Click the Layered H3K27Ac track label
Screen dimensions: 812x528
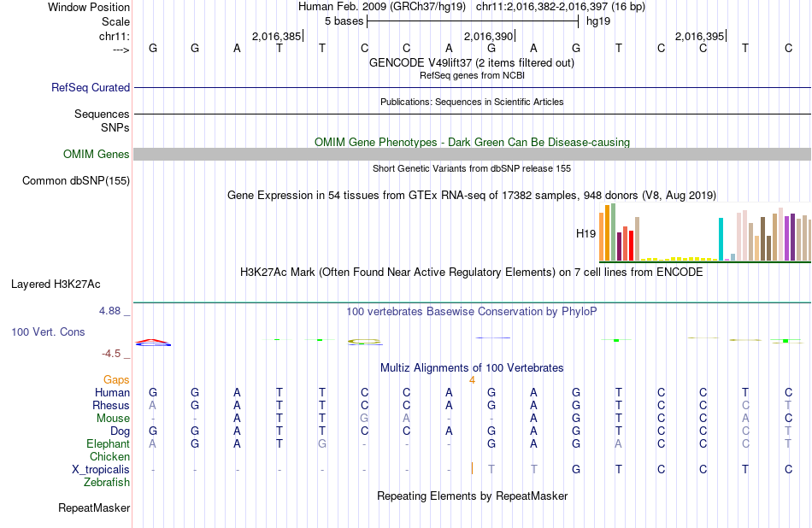56,285
